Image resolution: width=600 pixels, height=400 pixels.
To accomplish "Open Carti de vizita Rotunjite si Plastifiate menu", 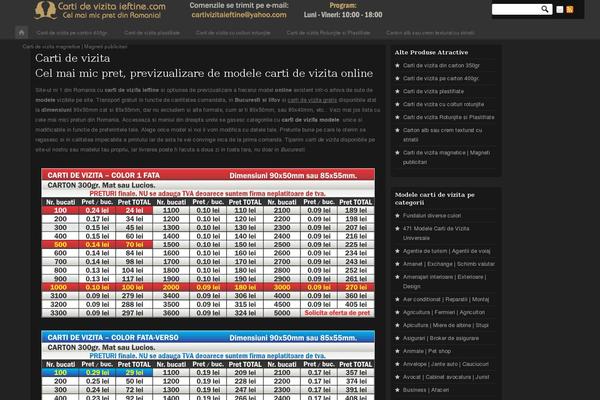I will (x=328, y=33).
